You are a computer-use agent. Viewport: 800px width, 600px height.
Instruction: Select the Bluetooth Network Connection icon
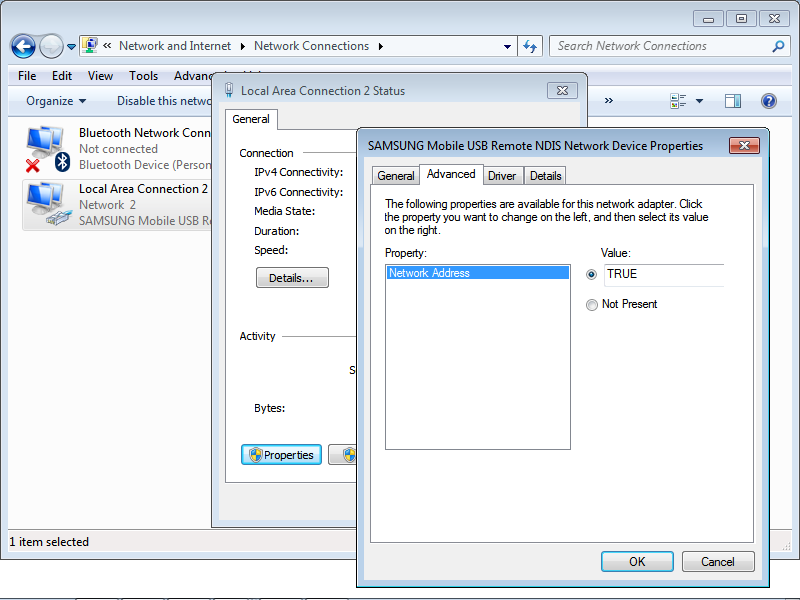click(47, 149)
